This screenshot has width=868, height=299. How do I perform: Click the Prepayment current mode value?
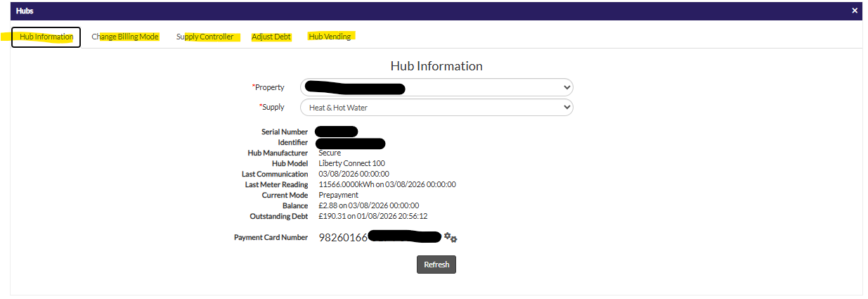338,195
